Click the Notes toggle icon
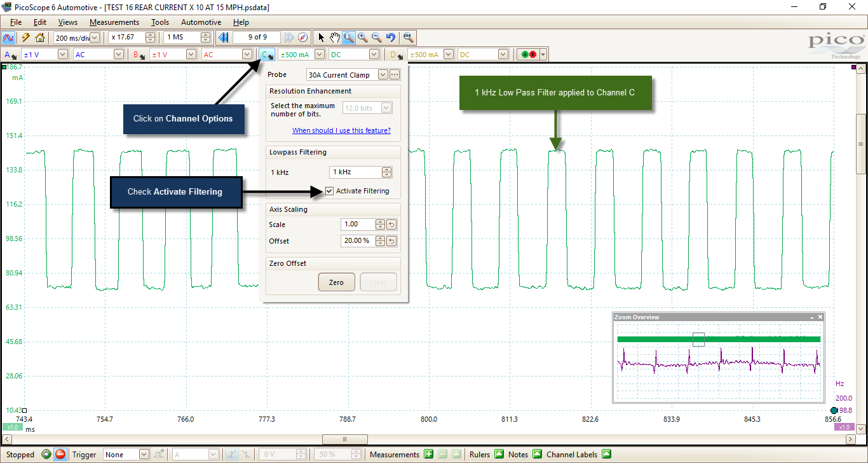Screen dimensions: 868x463 537,454
